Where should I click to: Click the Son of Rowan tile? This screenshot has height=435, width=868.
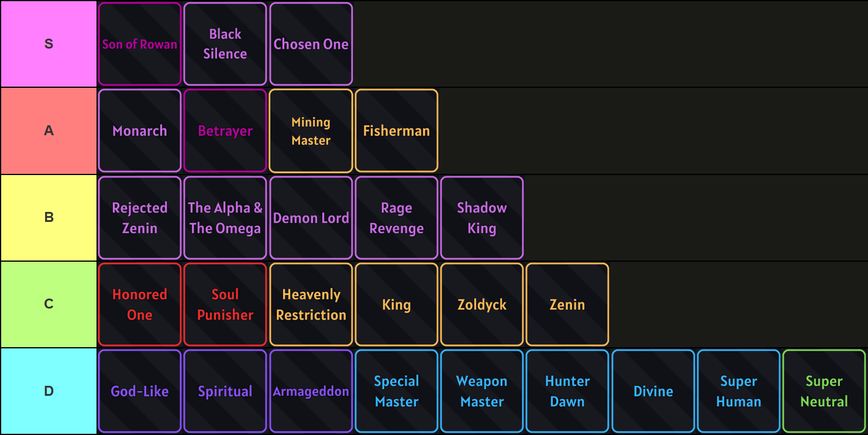click(x=140, y=44)
